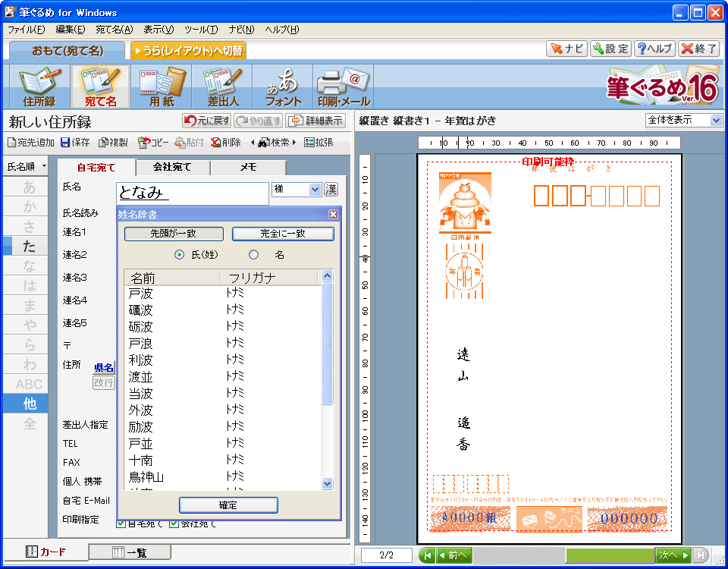Image resolution: width=728 pixels, height=569 pixels.
Task: Go to first page in preview navigation
Action: (x=427, y=555)
